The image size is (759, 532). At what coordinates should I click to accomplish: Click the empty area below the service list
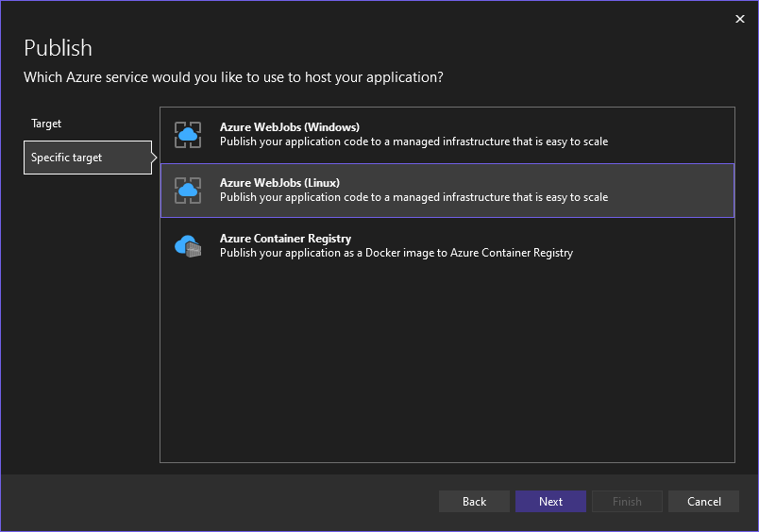(x=447, y=368)
